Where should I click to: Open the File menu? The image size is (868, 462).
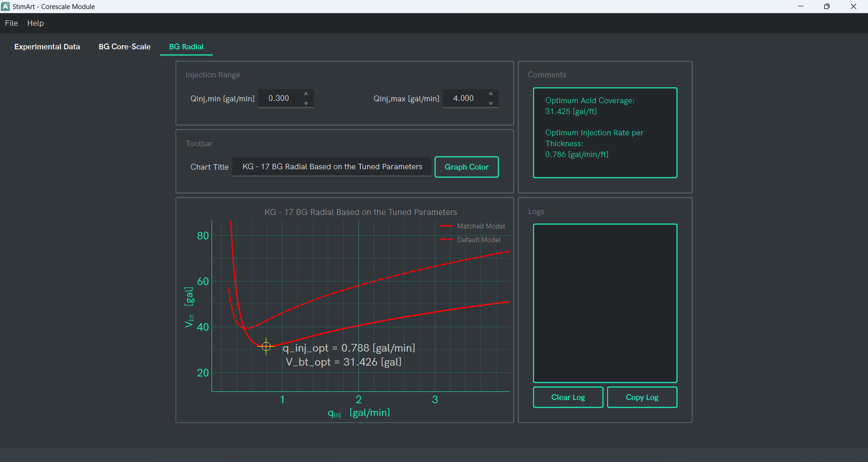pyautogui.click(x=11, y=23)
